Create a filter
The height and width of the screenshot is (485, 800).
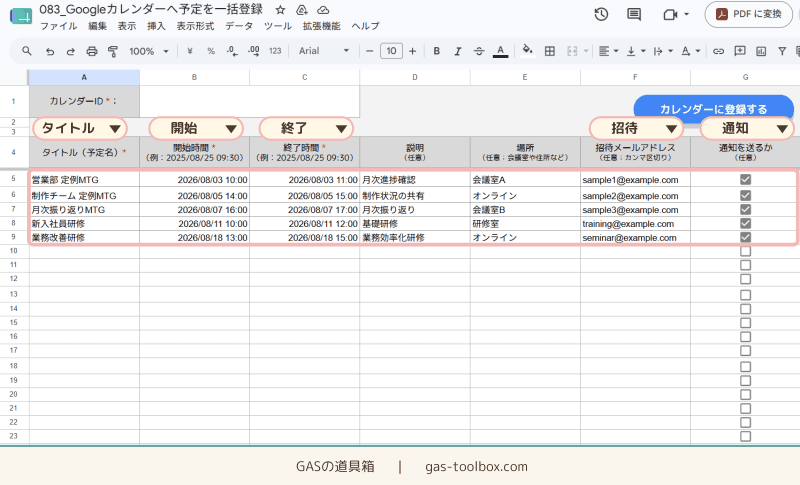point(782,51)
